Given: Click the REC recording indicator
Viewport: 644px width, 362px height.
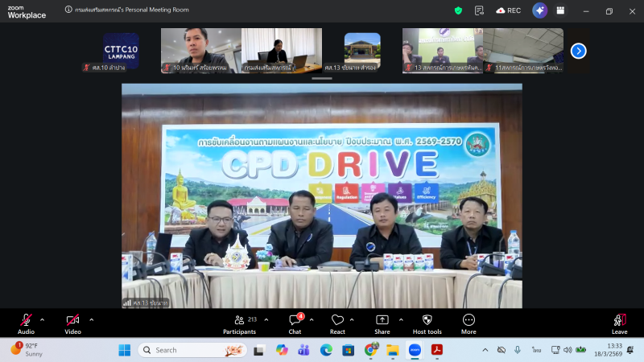Looking at the screenshot, I should pyautogui.click(x=511, y=10).
